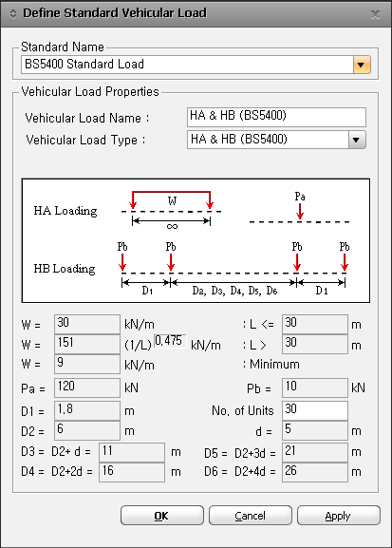392x548 pixels.
Task: Click the W = 9 minimum field
Action: pos(87,364)
